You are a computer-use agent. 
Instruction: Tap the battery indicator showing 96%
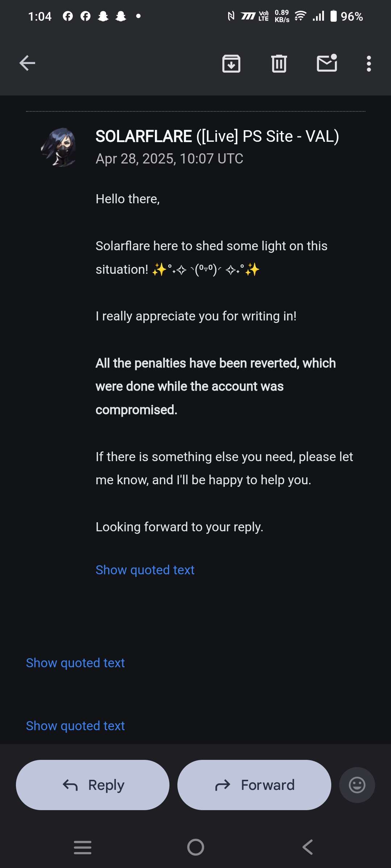coord(346,16)
